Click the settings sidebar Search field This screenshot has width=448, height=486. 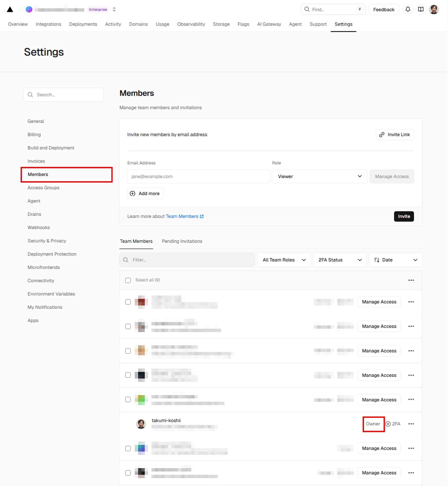click(x=63, y=95)
